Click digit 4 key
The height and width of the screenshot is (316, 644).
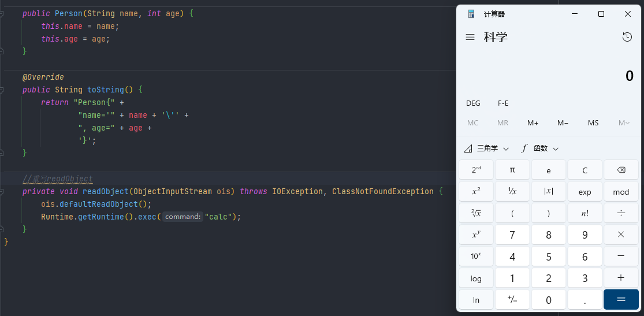[512, 256]
